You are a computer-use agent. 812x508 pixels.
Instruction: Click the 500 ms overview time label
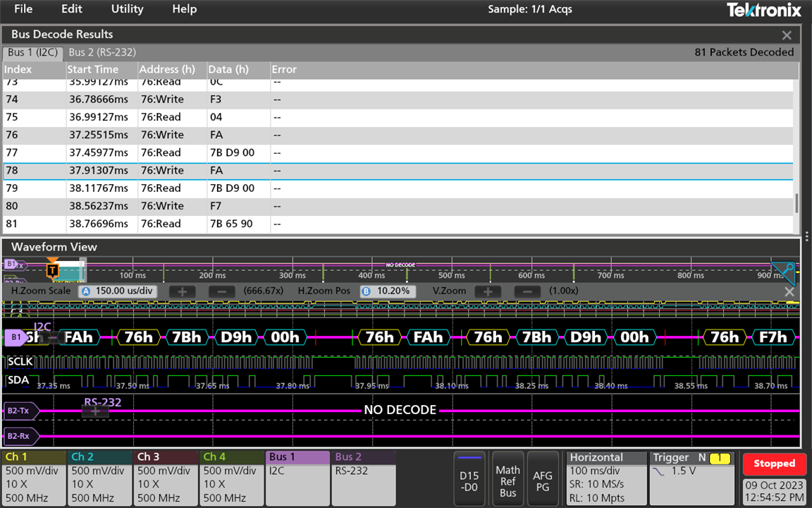(452, 275)
